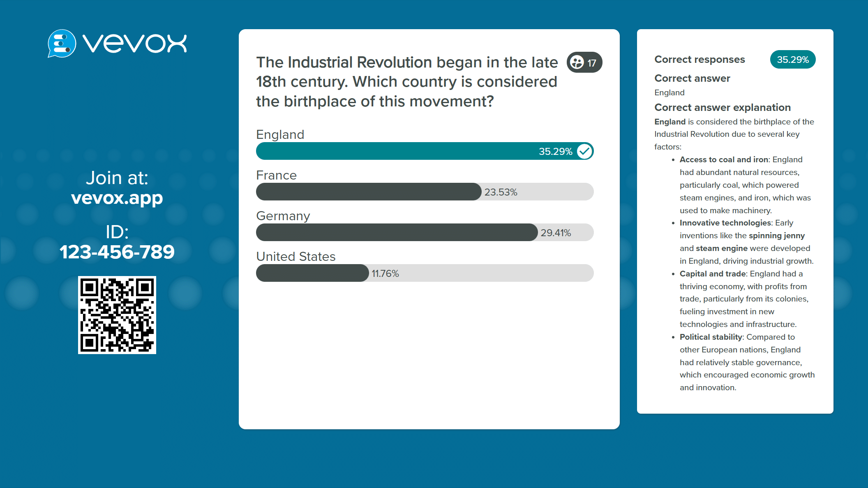868x488 pixels.
Task: Click the 29.41% label on Germany
Action: [x=556, y=233]
